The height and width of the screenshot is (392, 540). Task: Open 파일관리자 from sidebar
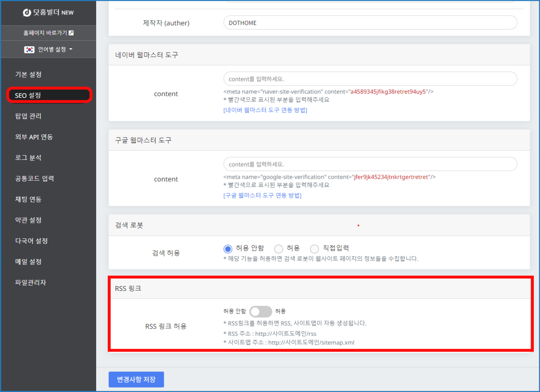point(31,283)
